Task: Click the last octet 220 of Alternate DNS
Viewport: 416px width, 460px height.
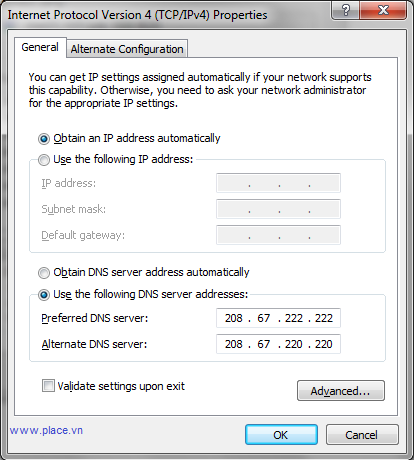Action: (x=324, y=344)
